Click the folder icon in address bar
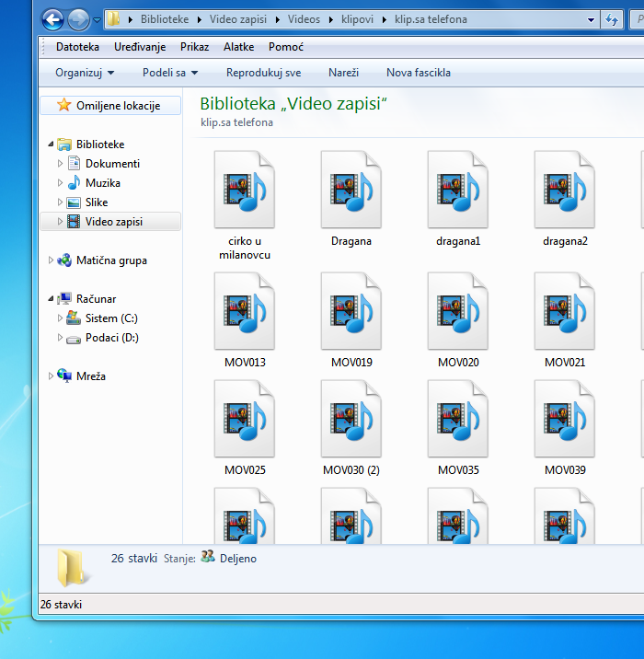The image size is (644, 659). tap(113, 19)
